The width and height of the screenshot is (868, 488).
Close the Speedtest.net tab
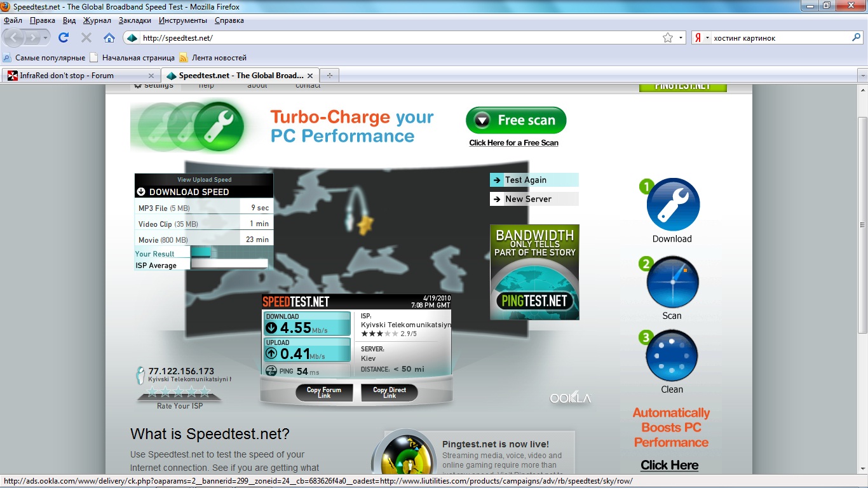(x=310, y=76)
